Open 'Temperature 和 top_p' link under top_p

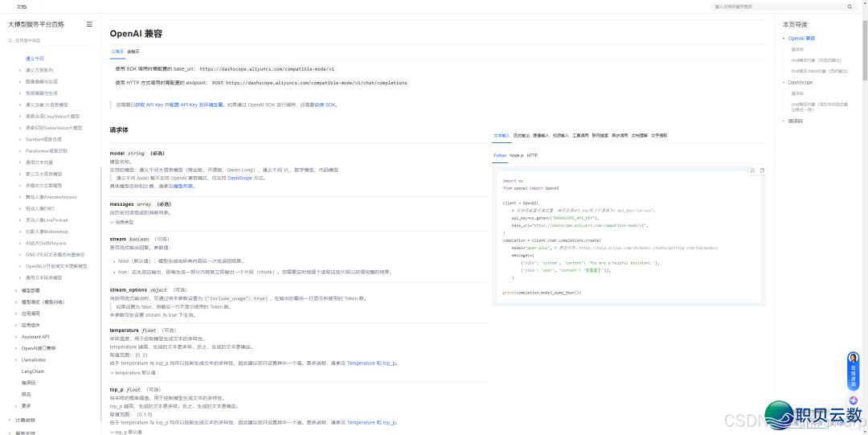[x=371, y=422]
